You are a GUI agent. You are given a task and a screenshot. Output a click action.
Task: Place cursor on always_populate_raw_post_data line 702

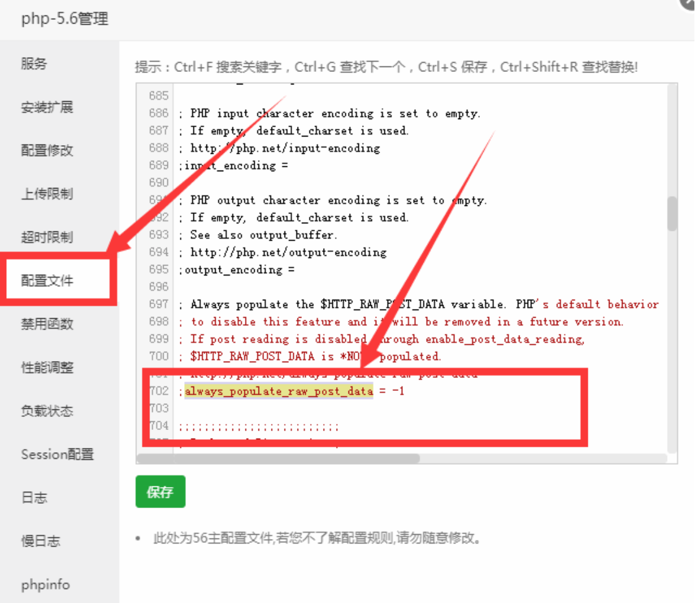tap(279, 391)
